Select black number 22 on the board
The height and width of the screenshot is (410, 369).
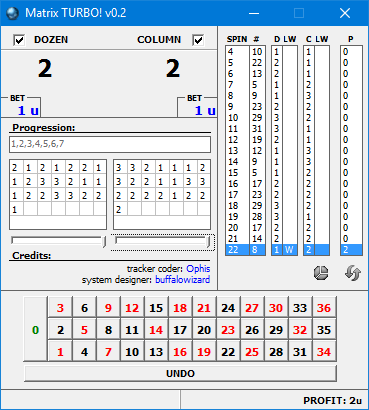point(228,352)
